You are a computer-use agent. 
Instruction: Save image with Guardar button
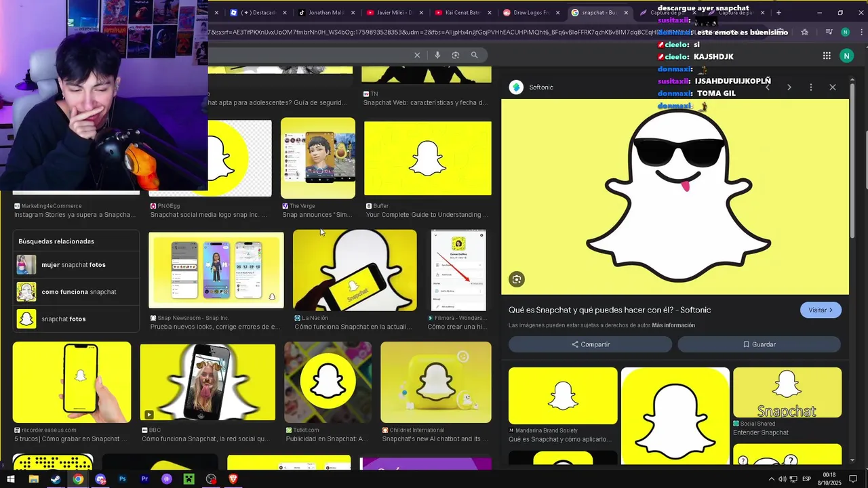(759, 344)
